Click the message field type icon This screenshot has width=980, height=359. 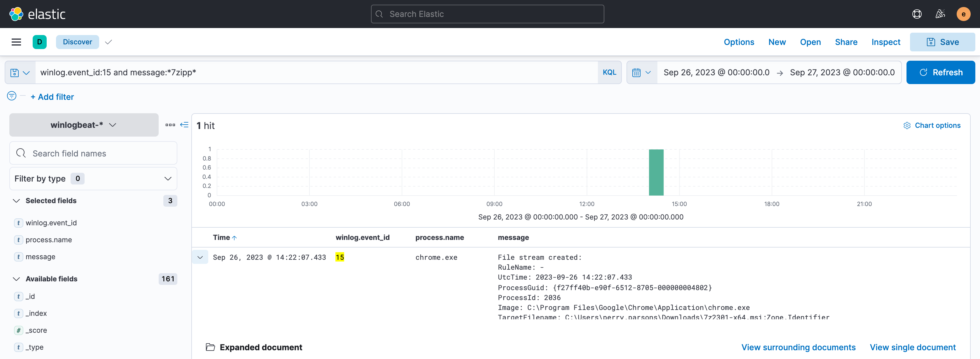pyautogui.click(x=18, y=257)
